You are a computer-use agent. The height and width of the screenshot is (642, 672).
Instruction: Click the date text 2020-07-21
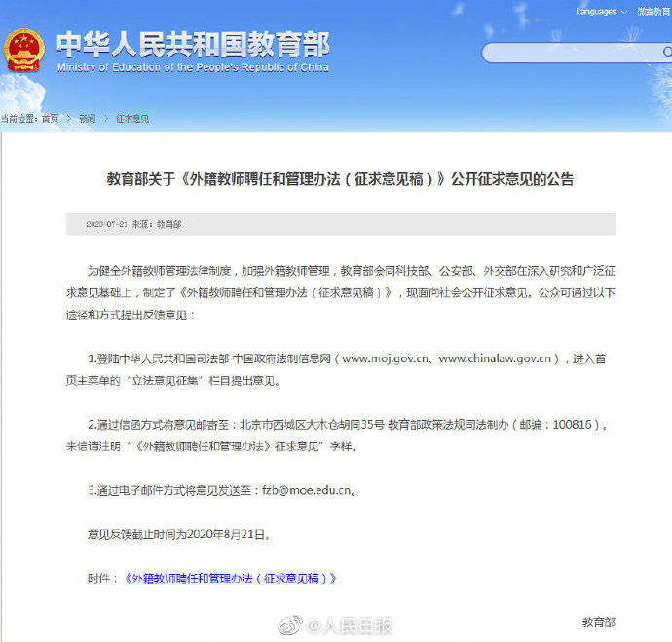[107, 224]
